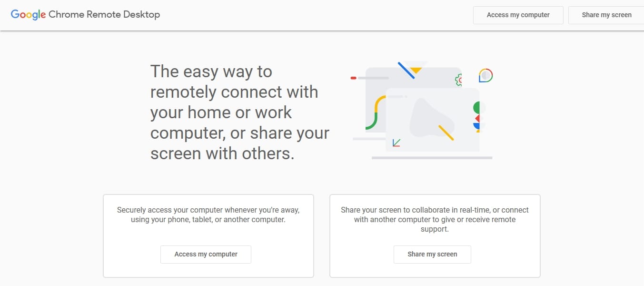The height and width of the screenshot is (286, 644).
Task: Click the green circle shape in the illustration
Action: tap(476, 108)
